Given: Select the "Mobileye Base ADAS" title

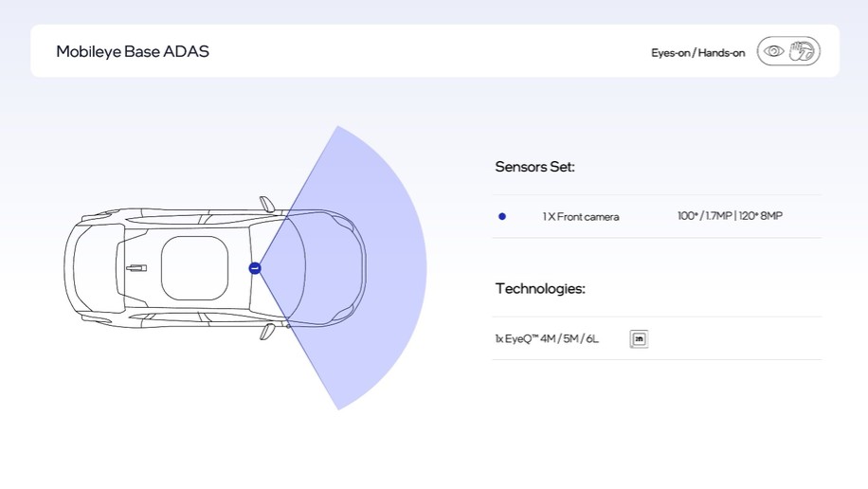Looking at the screenshot, I should tap(133, 51).
